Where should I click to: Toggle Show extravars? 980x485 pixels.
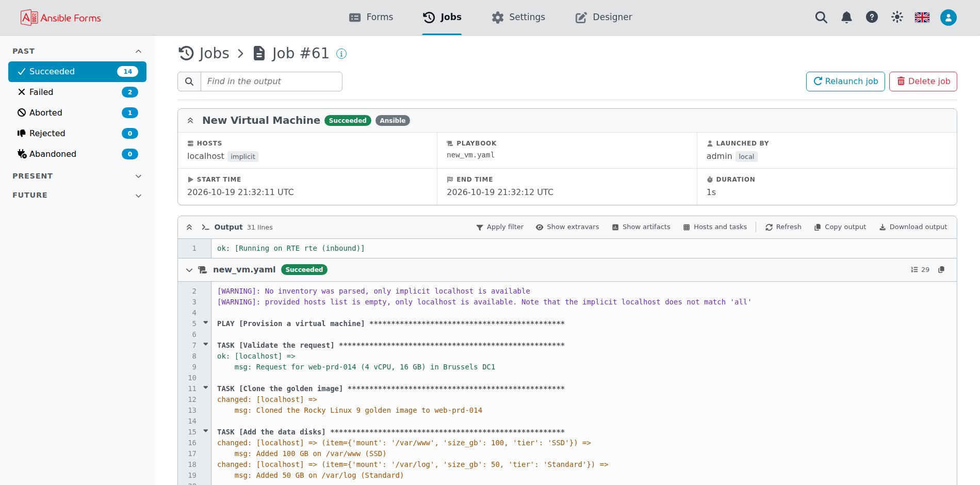point(567,227)
